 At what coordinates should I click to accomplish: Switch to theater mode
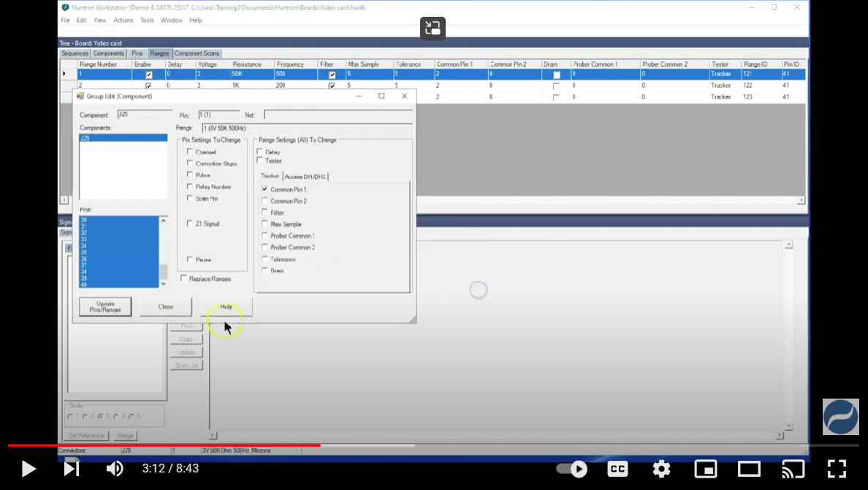tap(749, 469)
